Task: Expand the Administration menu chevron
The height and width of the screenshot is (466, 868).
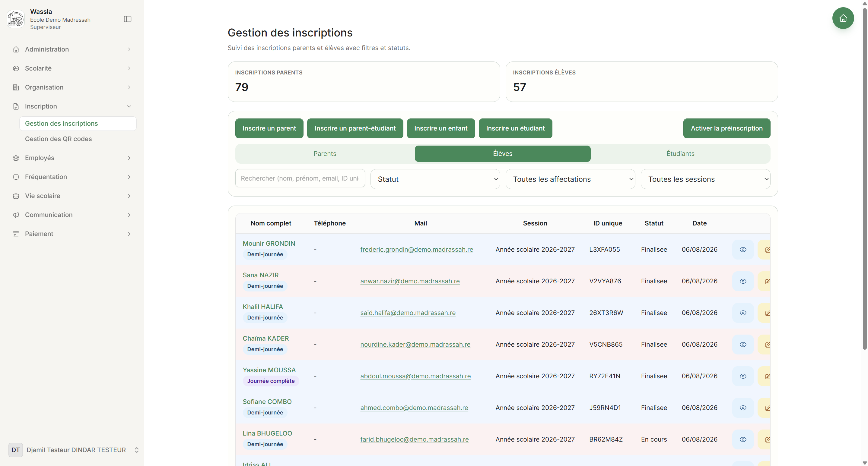Action: coord(129,49)
